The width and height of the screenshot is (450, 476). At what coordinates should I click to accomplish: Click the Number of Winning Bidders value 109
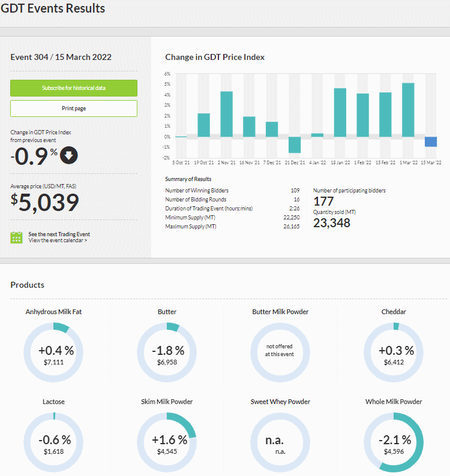[295, 190]
